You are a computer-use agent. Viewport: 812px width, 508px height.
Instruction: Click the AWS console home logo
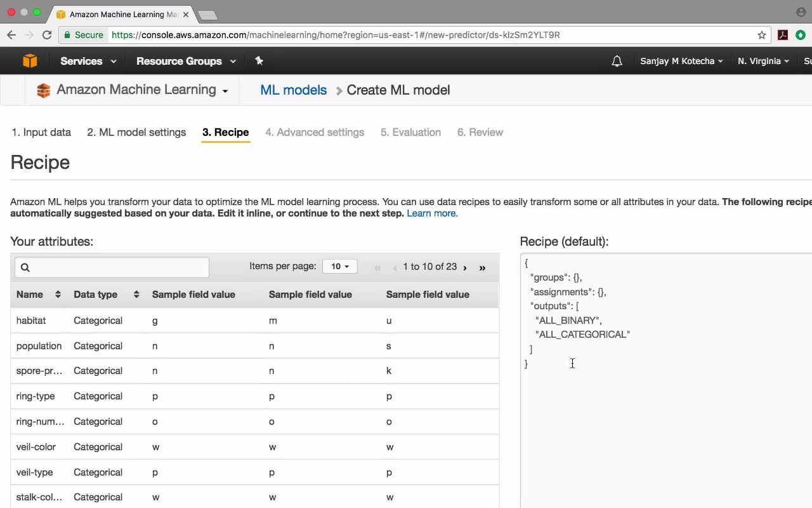click(30, 61)
